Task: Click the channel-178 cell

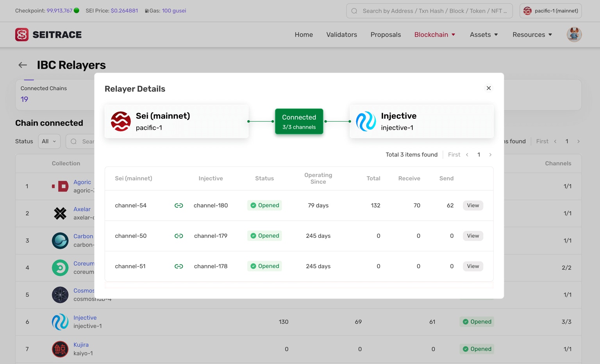Action: (x=211, y=266)
